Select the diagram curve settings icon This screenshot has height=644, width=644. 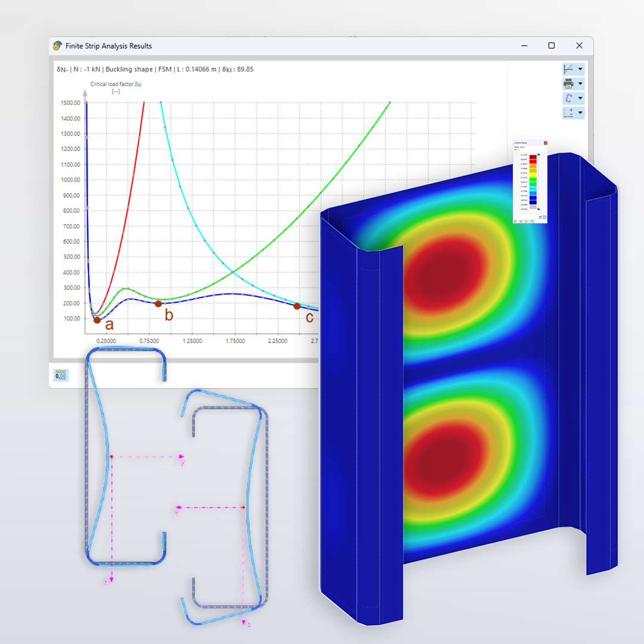click(x=568, y=69)
